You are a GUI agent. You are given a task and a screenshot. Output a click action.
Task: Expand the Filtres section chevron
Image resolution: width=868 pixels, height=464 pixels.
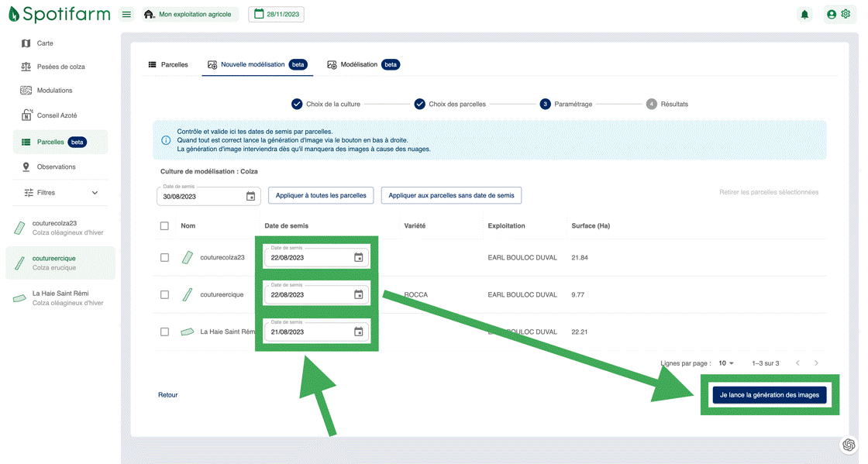(x=95, y=193)
